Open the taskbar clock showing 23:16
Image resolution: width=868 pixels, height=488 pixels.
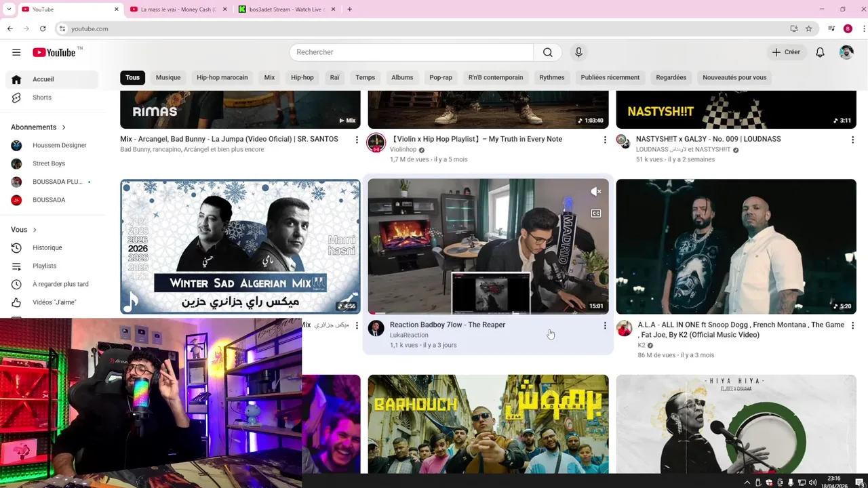coord(834,482)
